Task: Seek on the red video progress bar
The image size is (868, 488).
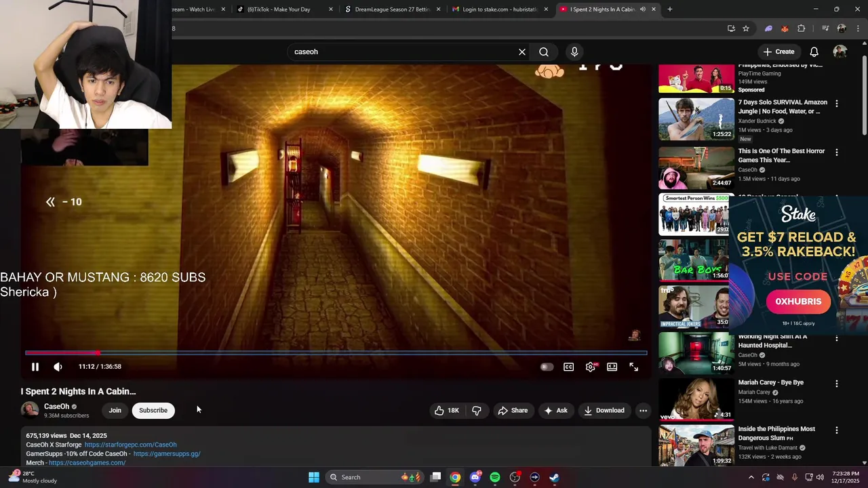Action: 336,352
